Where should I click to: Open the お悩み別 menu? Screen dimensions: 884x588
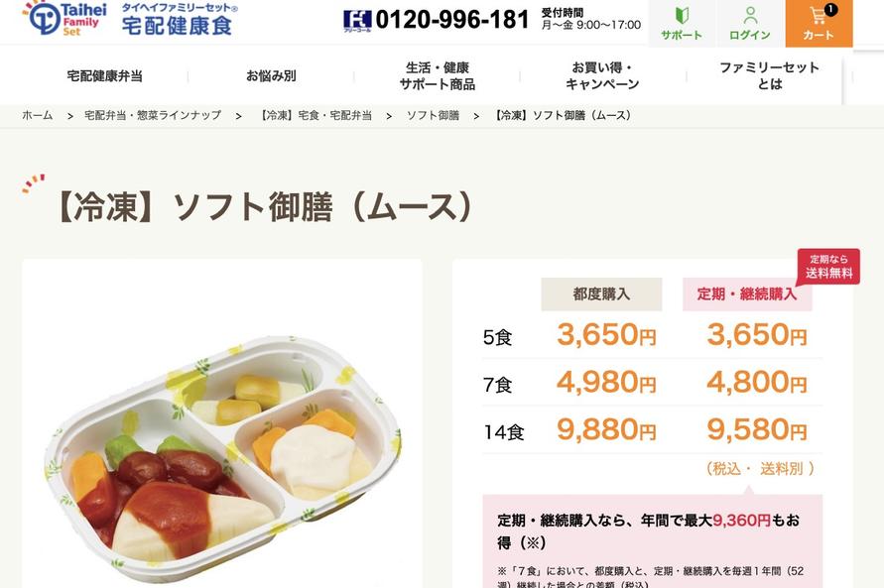[271, 76]
